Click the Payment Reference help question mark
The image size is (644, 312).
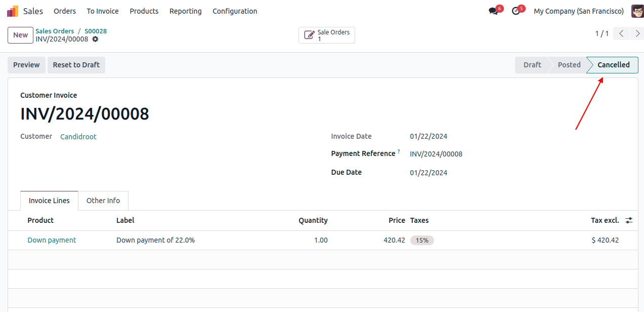click(399, 151)
